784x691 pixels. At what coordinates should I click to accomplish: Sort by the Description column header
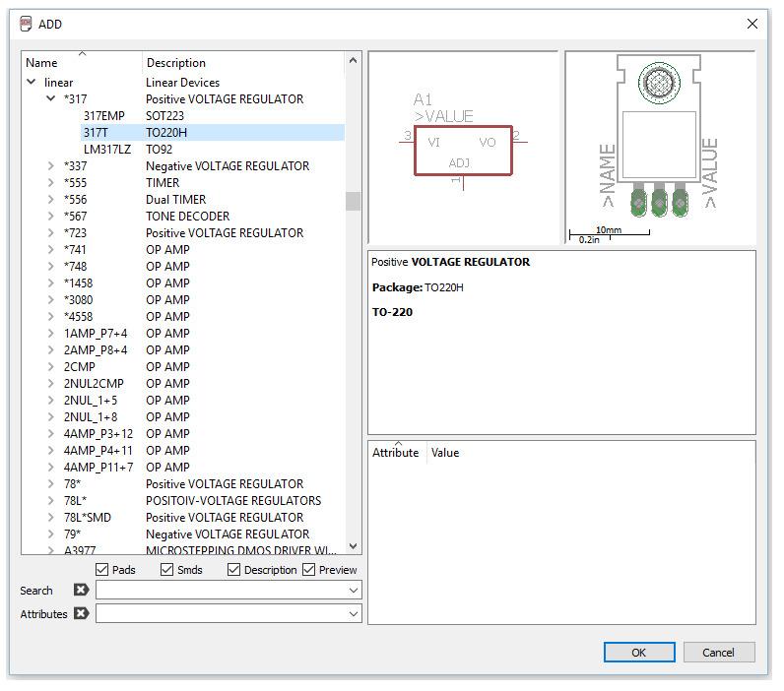click(x=244, y=62)
